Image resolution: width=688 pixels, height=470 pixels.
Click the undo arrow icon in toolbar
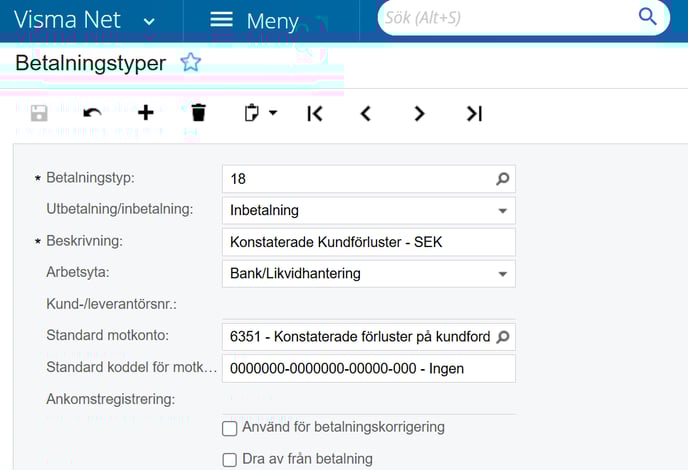coord(92,113)
